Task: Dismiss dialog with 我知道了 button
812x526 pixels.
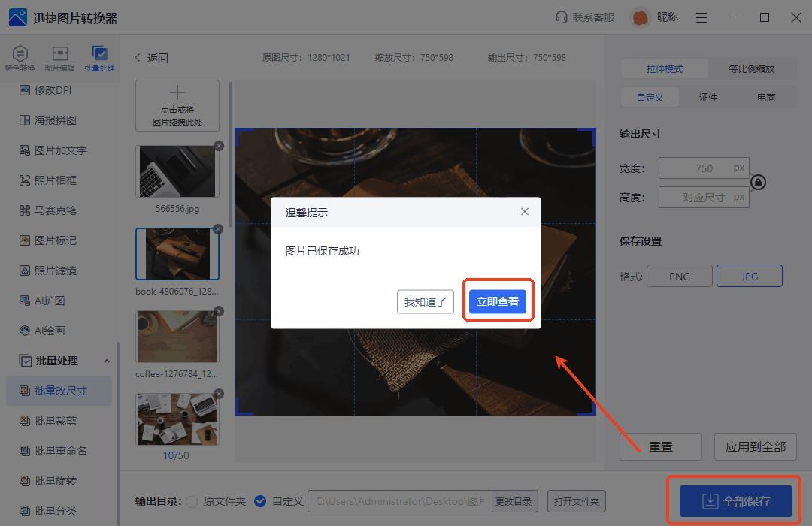Action: pyautogui.click(x=425, y=301)
